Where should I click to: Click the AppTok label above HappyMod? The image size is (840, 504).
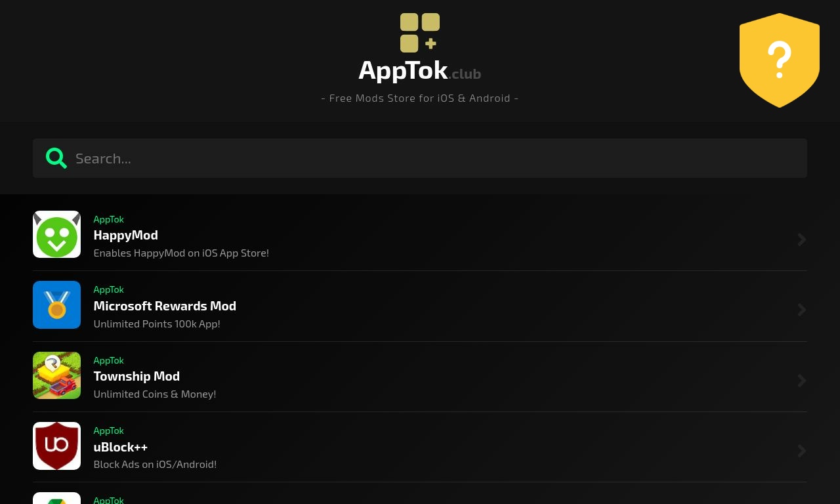(x=108, y=219)
